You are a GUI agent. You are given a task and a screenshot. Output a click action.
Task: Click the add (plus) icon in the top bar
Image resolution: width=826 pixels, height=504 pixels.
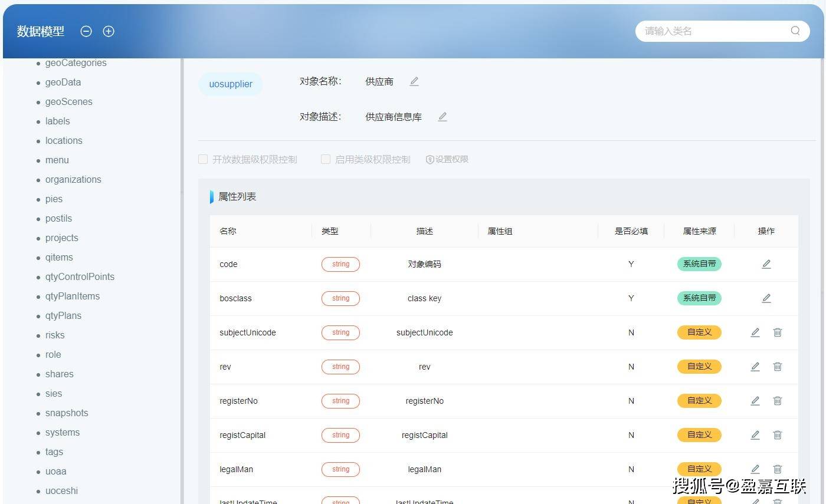pyautogui.click(x=109, y=31)
